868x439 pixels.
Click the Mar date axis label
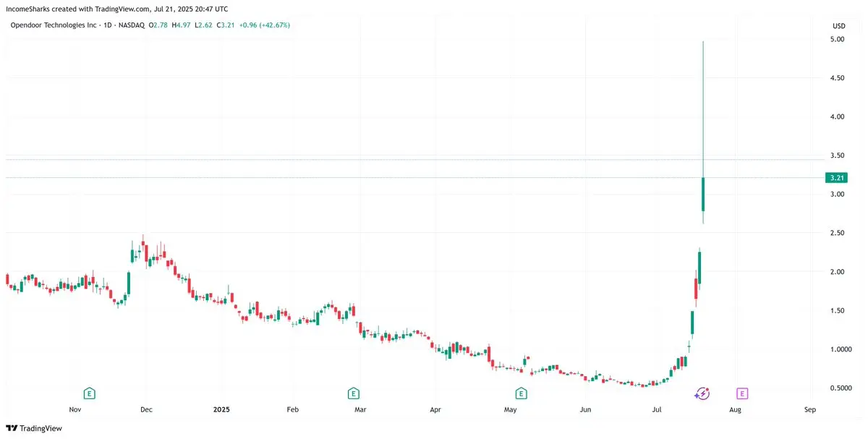360,409
